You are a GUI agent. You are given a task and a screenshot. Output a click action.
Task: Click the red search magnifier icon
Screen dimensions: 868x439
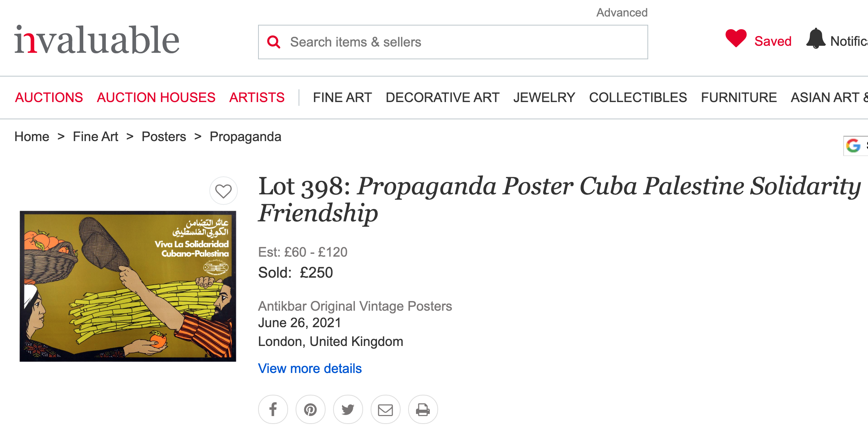tap(274, 42)
